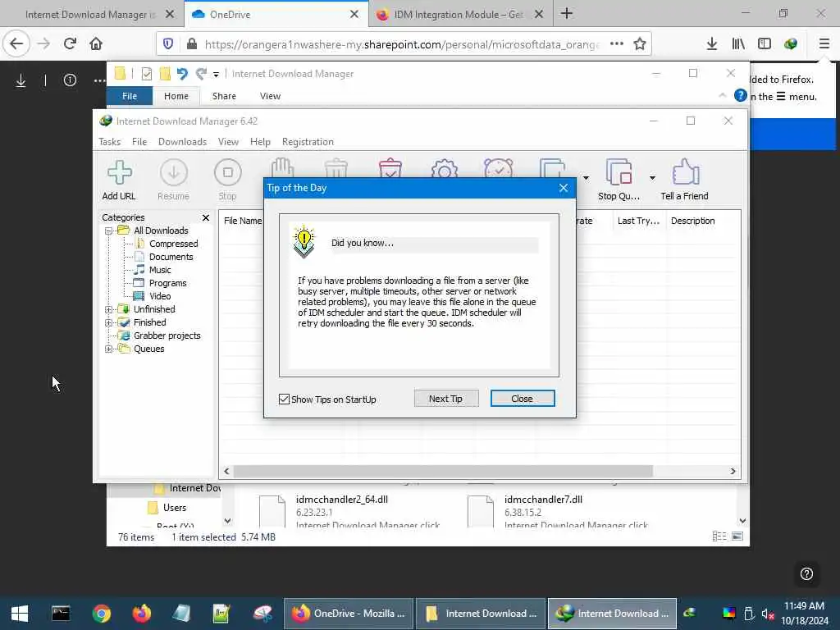840x630 pixels.
Task: Uncheck Show Tips on StartUp
Action: [285, 399]
